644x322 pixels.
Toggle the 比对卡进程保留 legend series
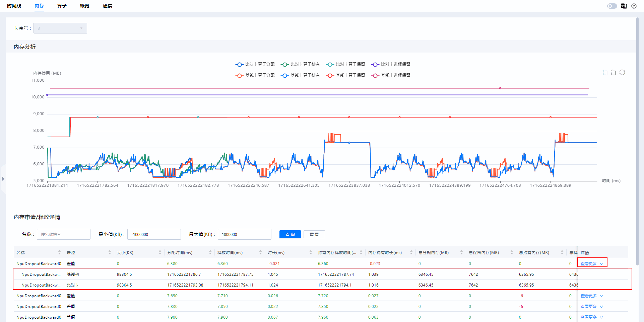pyautogui.click(x=391, y=64)
